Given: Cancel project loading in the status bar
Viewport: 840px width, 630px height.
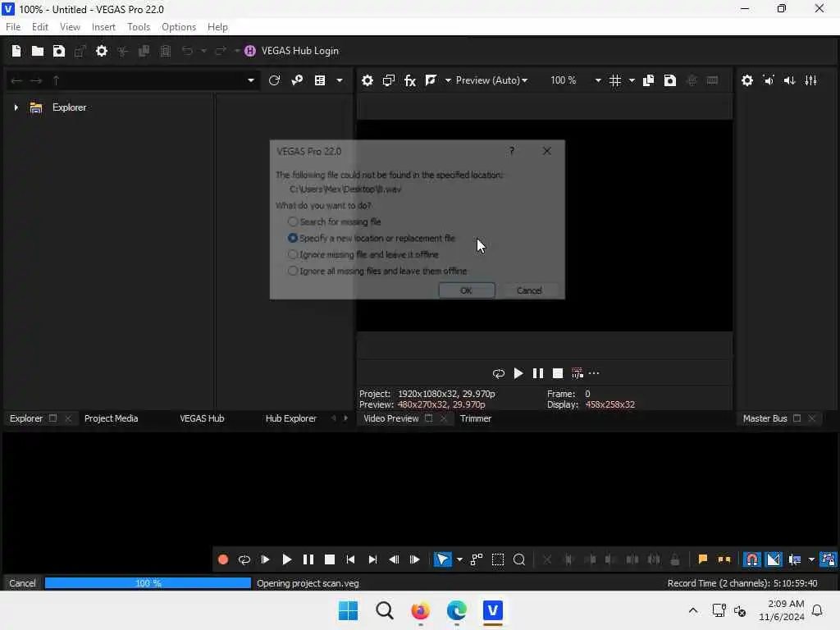Looking at the screenshot, I should coord(22,583).
